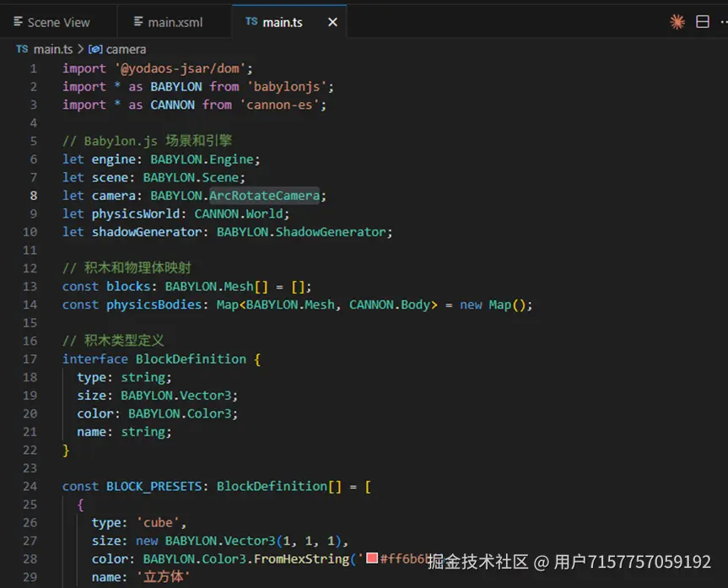Click the shadowGenerator variable name
The image size is (728, 588).
pos(147,232)
